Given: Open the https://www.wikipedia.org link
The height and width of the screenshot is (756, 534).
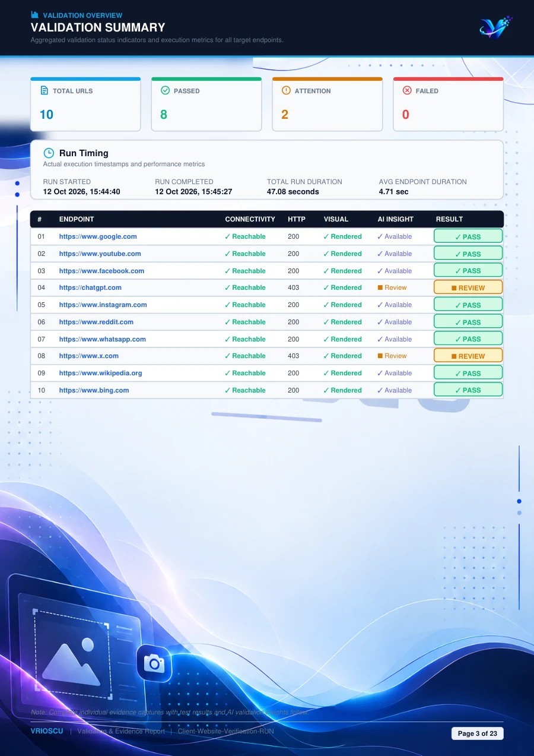Looking at the screenshot, I should tap(101, 373).
